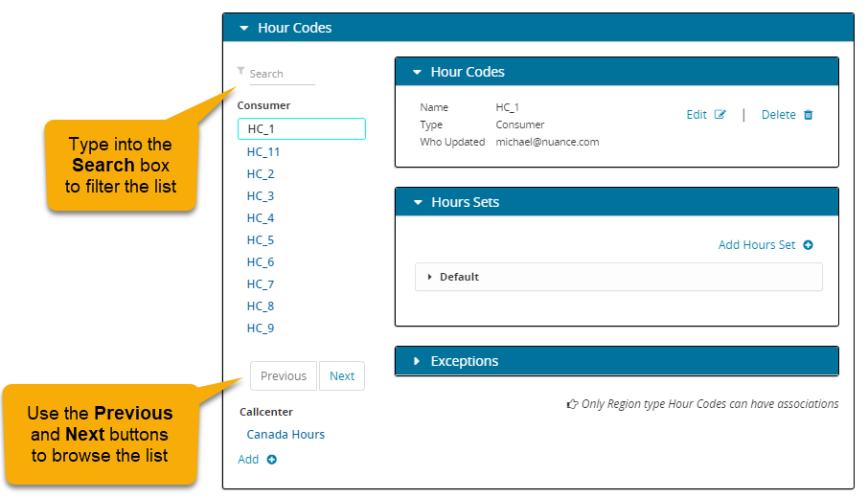
Task: Go to the Next page of codes
Action: coord(342,376)
